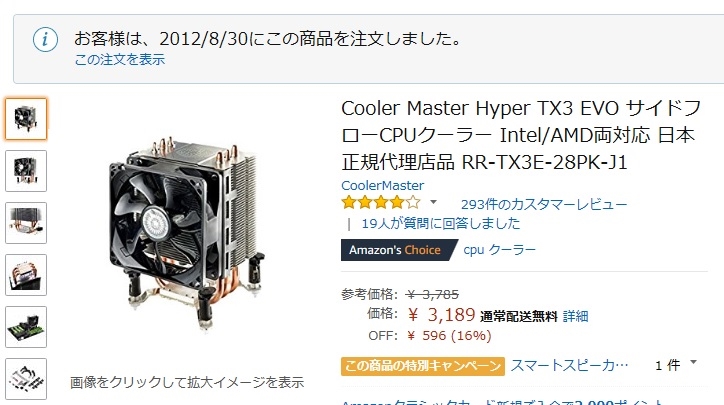This screenshot has height=405, width=724.
Task: Click the info icon in order notice
Action: click(x=45, y=39)
